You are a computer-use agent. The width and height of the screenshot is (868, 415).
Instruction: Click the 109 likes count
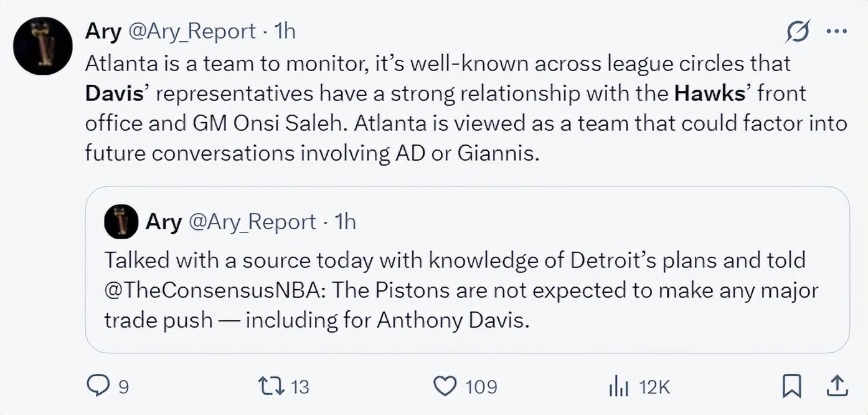point(481,387)
